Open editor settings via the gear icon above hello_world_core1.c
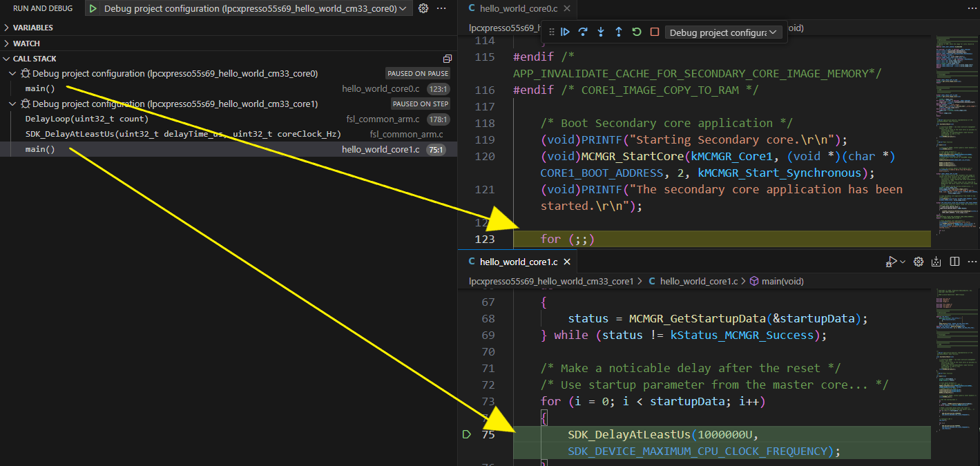Screen dimensions: 980x466 [919, 262]
